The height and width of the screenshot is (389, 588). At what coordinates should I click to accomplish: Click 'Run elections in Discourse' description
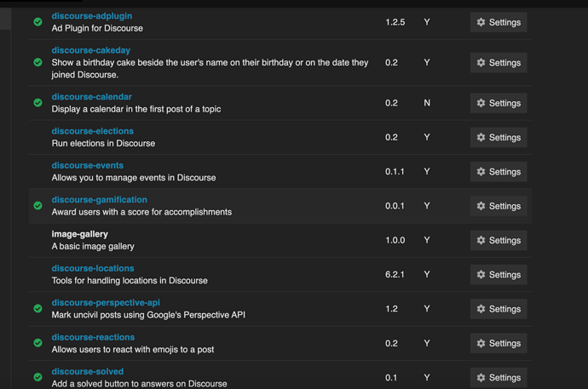click(x=103, y=143)
